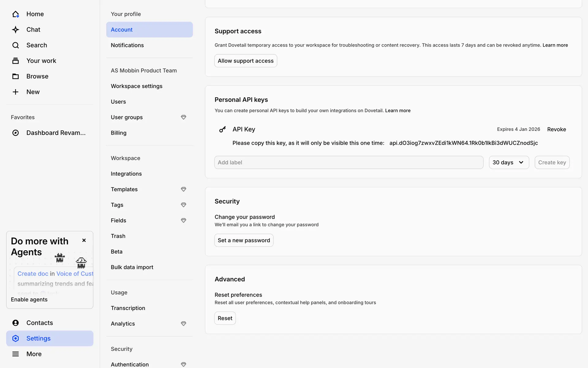Click Allow support access button

pyautogui.click(x=246, y=61)
